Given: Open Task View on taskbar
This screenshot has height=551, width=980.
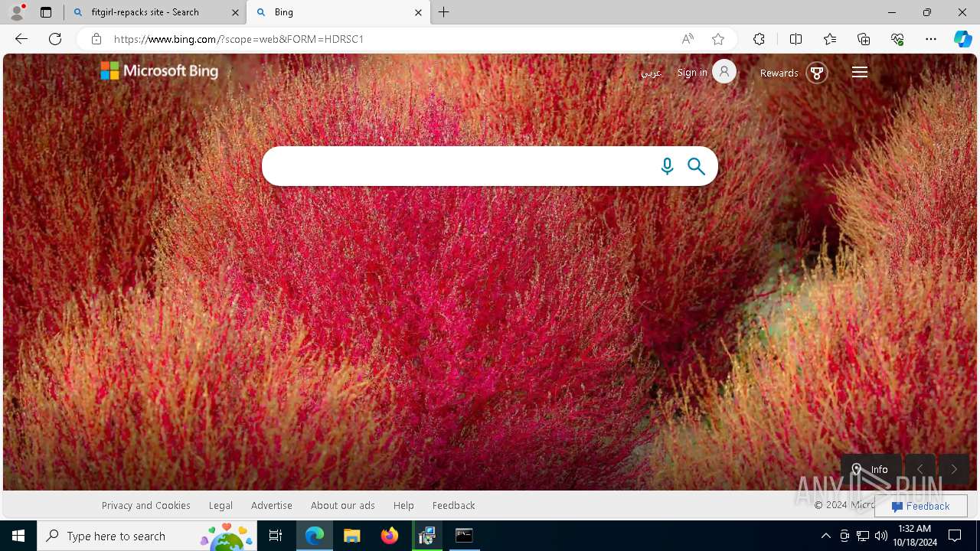Looking at the screenshot, I should pyautogui.click(x=276, y=536).
